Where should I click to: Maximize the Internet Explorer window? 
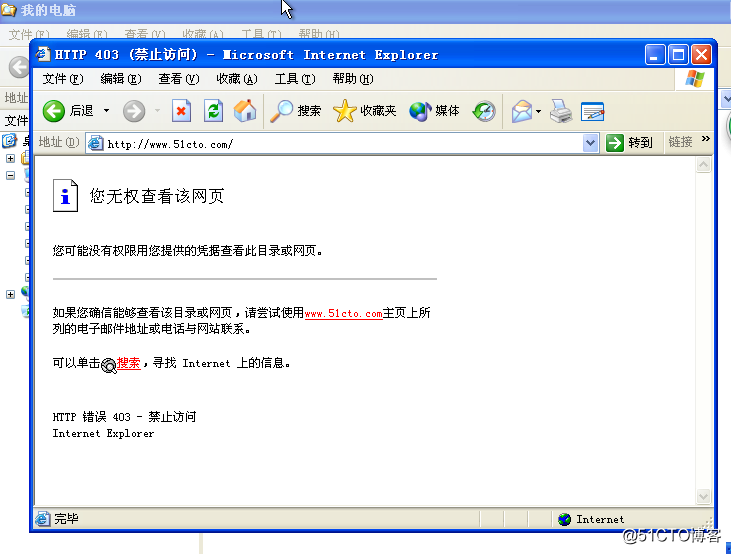(678, 55)
